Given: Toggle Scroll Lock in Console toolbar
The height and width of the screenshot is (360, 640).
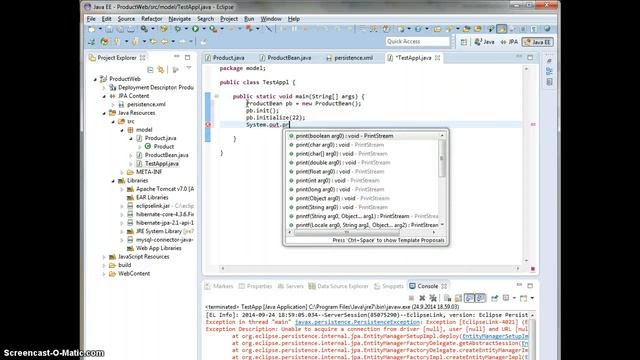Looking at the screenshot, I should 458,298.
